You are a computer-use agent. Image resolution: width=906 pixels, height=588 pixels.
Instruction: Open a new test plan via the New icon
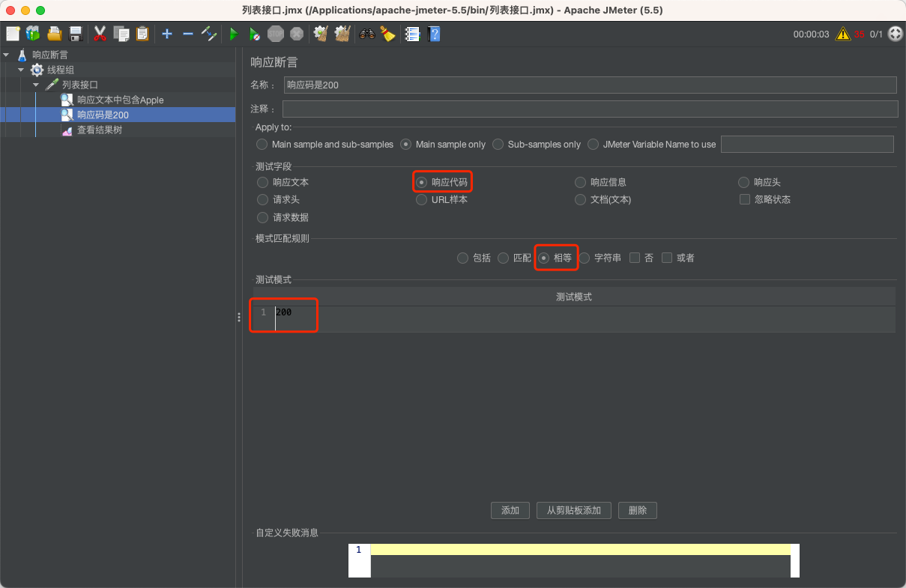[12, 33]
